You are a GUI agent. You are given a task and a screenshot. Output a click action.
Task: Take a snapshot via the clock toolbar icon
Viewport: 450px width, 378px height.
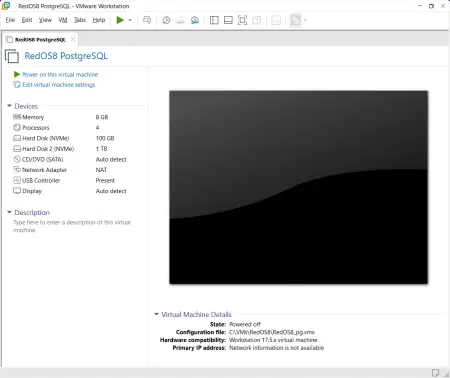tap(166, 20)
